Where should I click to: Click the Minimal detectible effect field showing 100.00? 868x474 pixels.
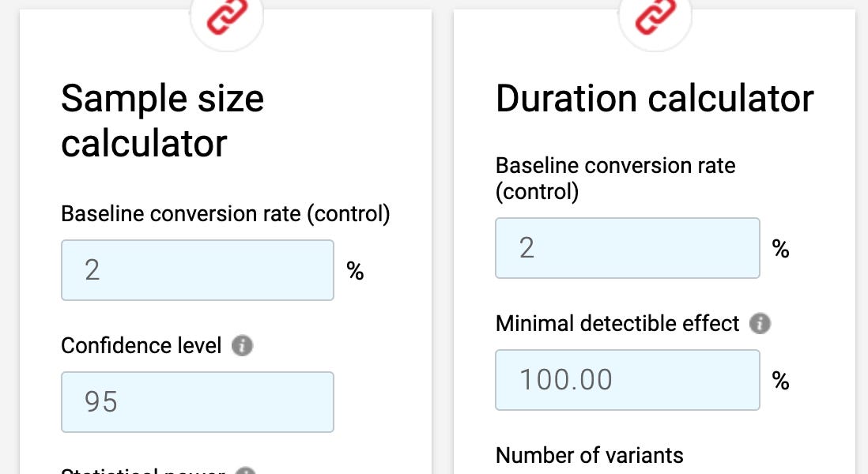tap(627, 379)
